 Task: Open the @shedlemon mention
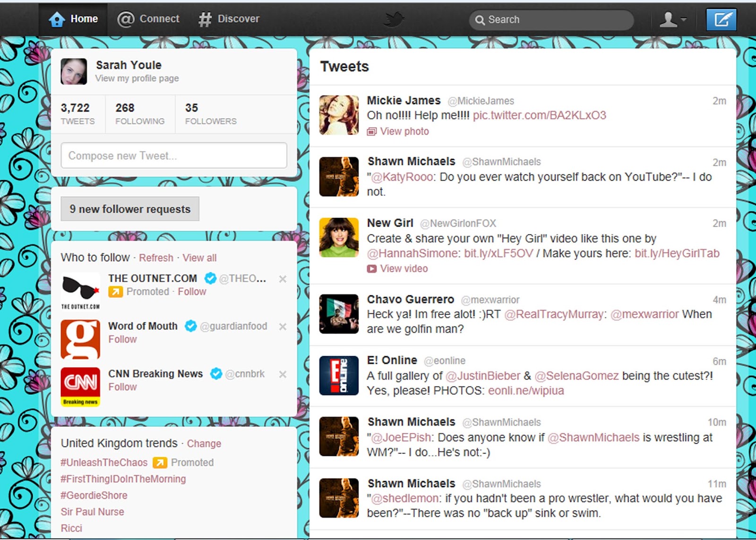point(405,498)
